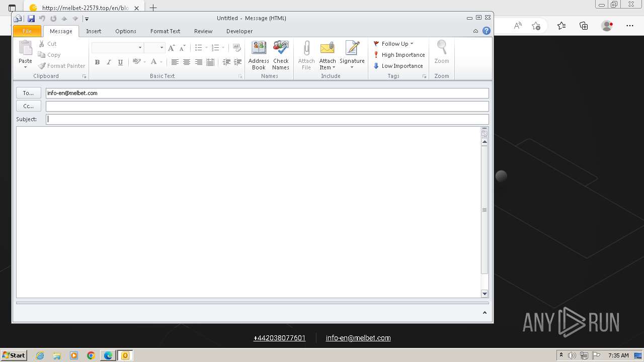Expand the People Pane at the bottom
Image resolution: width=644 pixels, height=362 pixels.
click(485, 313)
